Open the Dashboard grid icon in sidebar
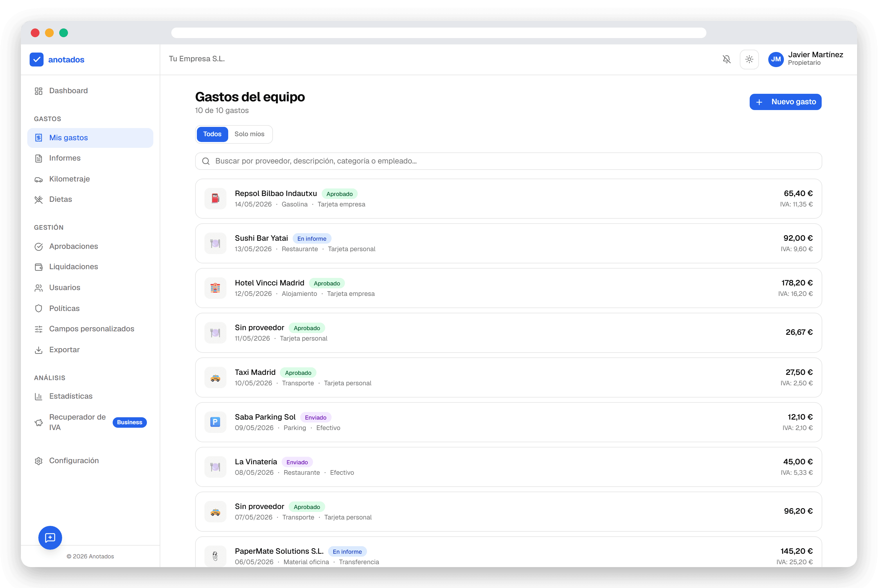The width and height of the screenshot is (878, 588). pyautogui.click(x=39, y=91)
